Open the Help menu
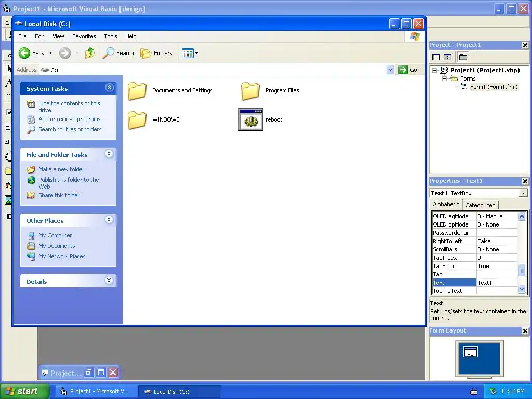The height and width of the screenshot is (399, 532). tap(130, 36)
